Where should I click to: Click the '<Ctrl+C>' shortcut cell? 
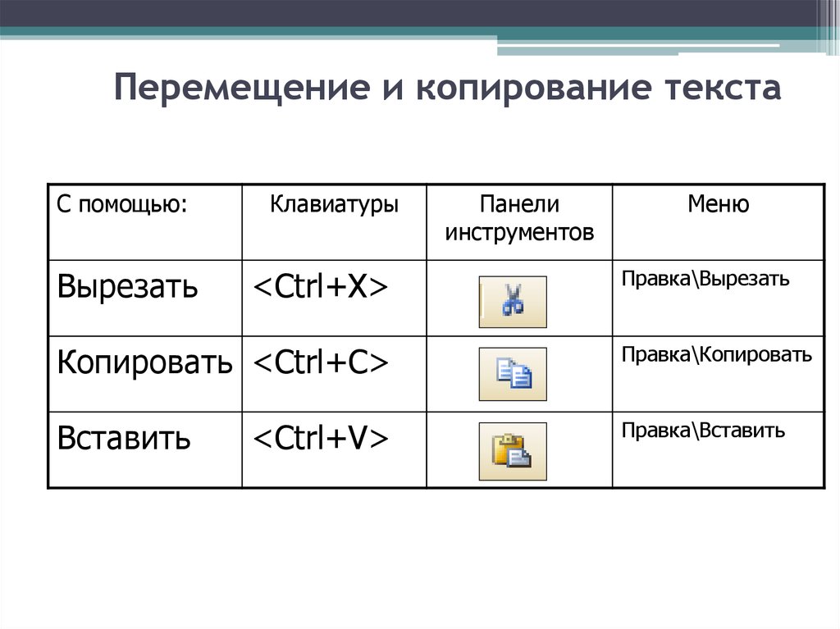(335, 374)
